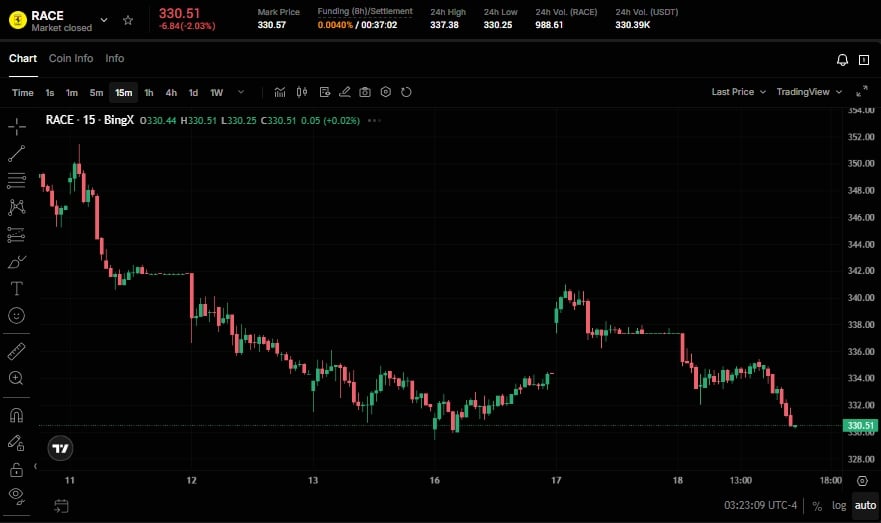
Task: Select the trend line drawing tool
Action: click(x=17, y=154)
